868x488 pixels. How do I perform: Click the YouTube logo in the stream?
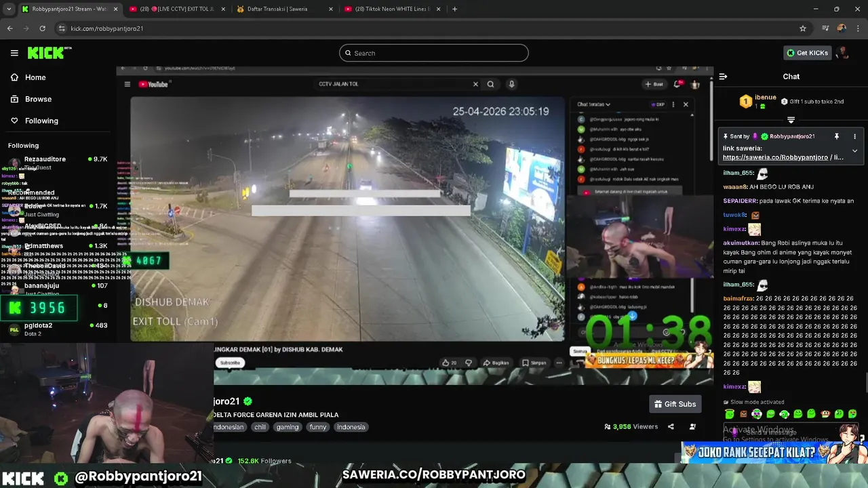click(x=153, y=84)
